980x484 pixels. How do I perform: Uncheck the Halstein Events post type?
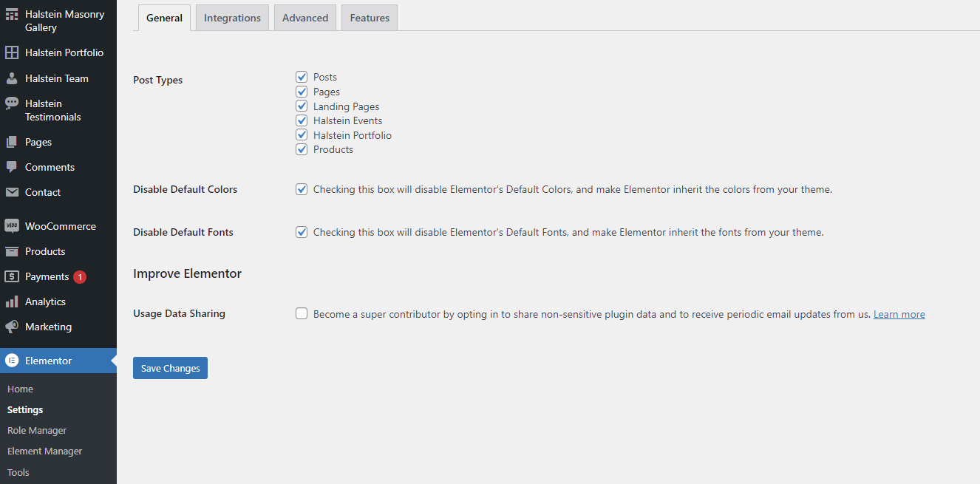pyautogui.click(x=302, y=120)
